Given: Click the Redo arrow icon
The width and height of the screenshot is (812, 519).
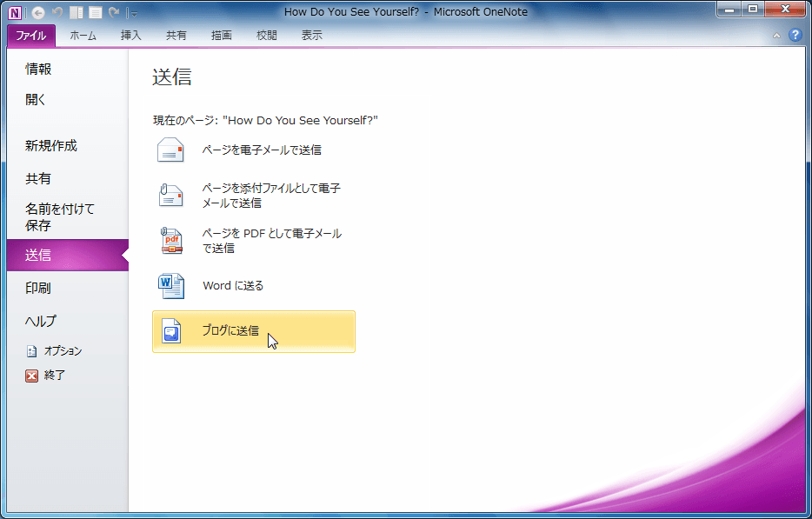Looking at the screenshot, I should 115,12.
